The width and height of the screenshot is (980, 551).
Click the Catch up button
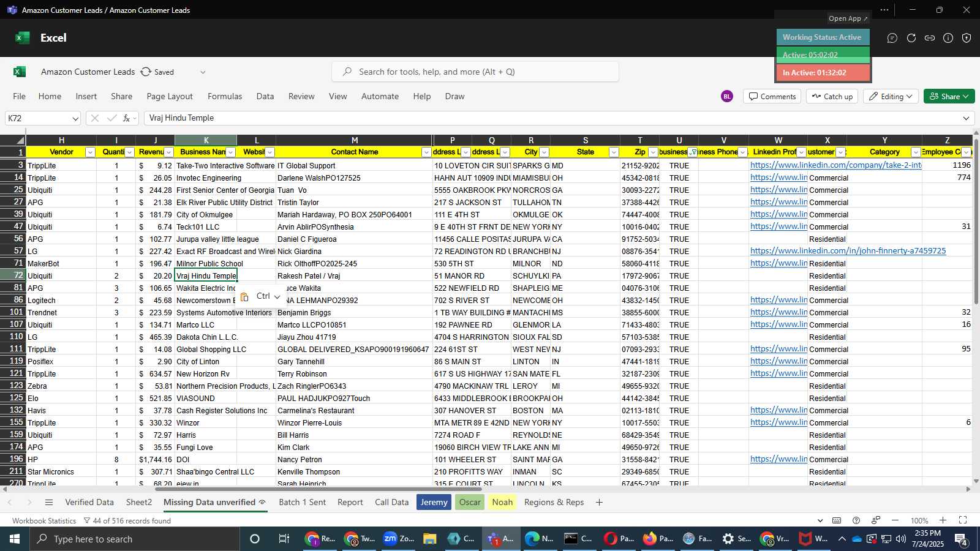[x=832, y=96]
